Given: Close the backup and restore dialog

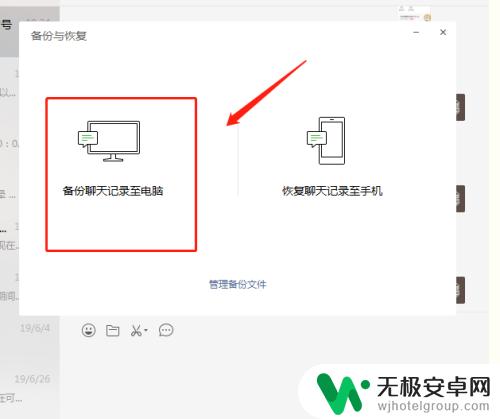Looking at the screenshot, I should 443,32.
